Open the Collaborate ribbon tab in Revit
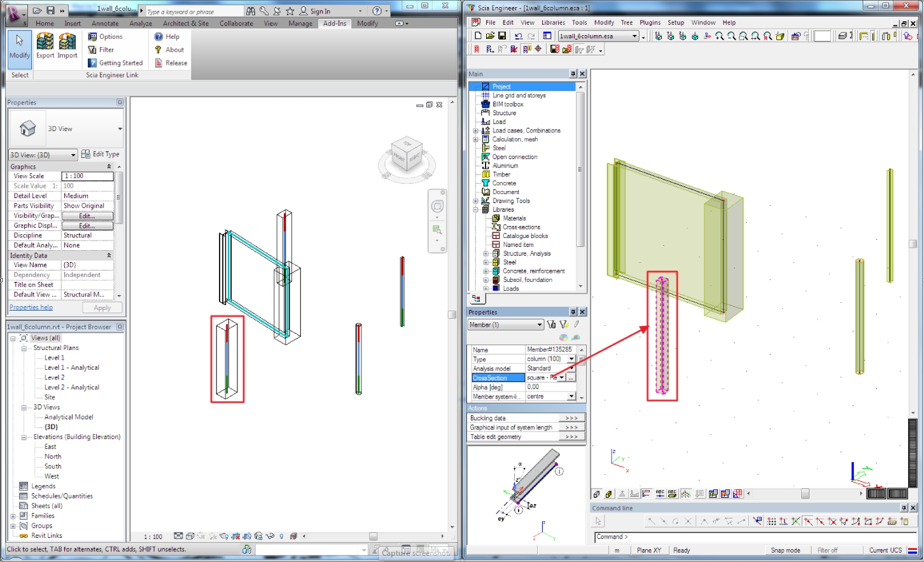Viewport: 924px width, 562px height. coord(236,24)
